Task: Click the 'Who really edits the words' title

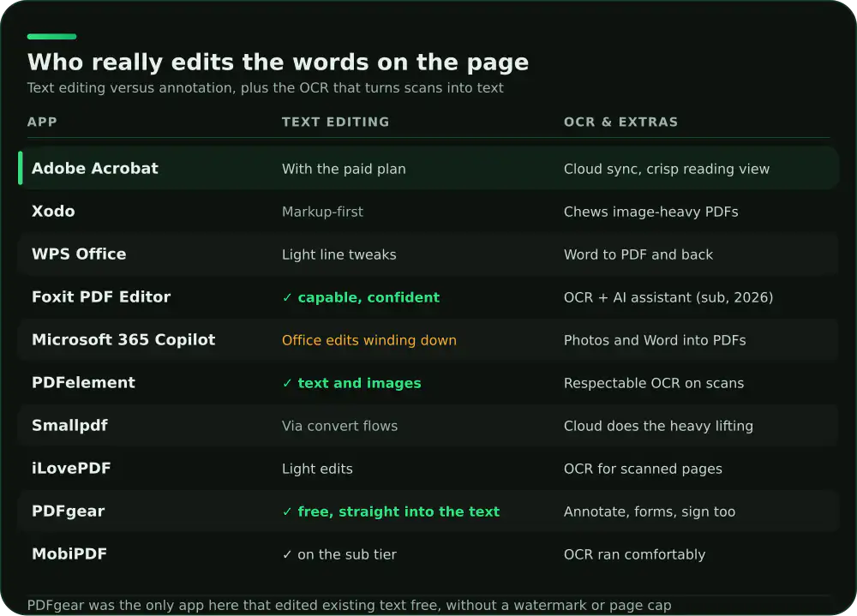Action: pyautogui.click(x=279, y=63)
